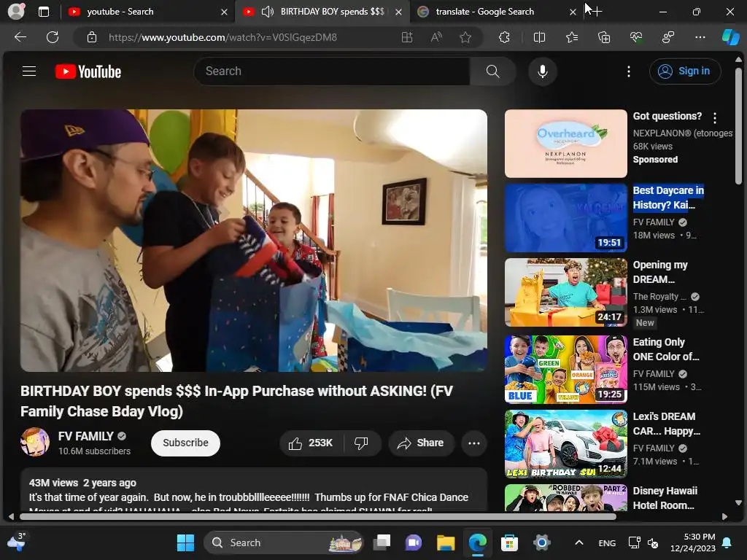Open 'Eating Only ONE Color of...' video title
Viewport: 747px width, 560px height.
click(x=665, y=349)
